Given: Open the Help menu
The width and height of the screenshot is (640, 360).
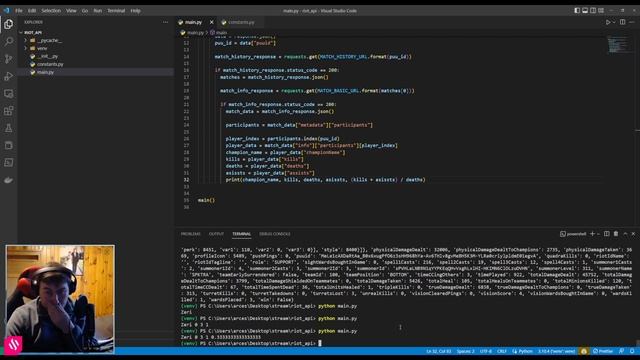Looking at the screenshot, I should [x=136, y=11].
